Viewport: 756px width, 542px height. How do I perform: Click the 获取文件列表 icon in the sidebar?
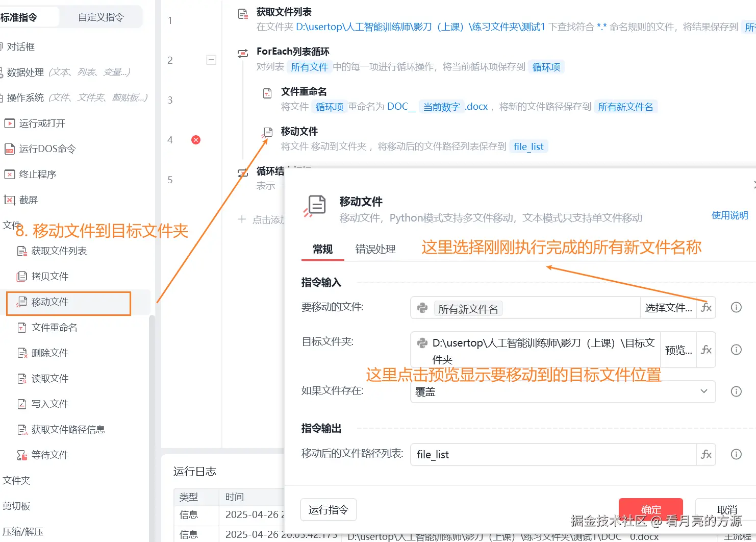click(22, 251)
